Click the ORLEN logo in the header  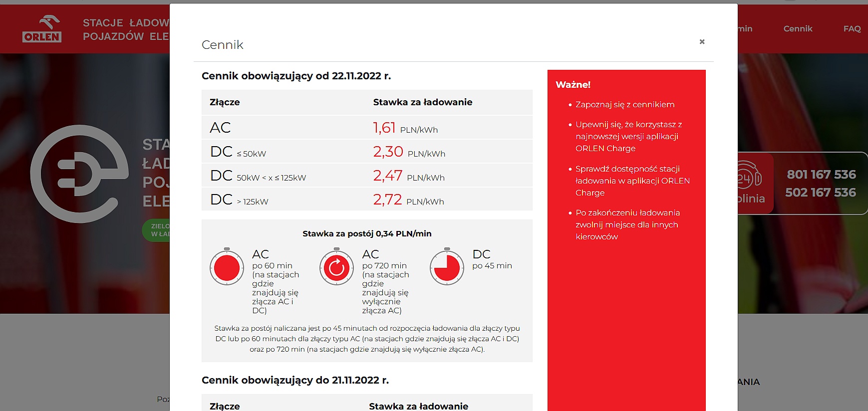[42, 29]
